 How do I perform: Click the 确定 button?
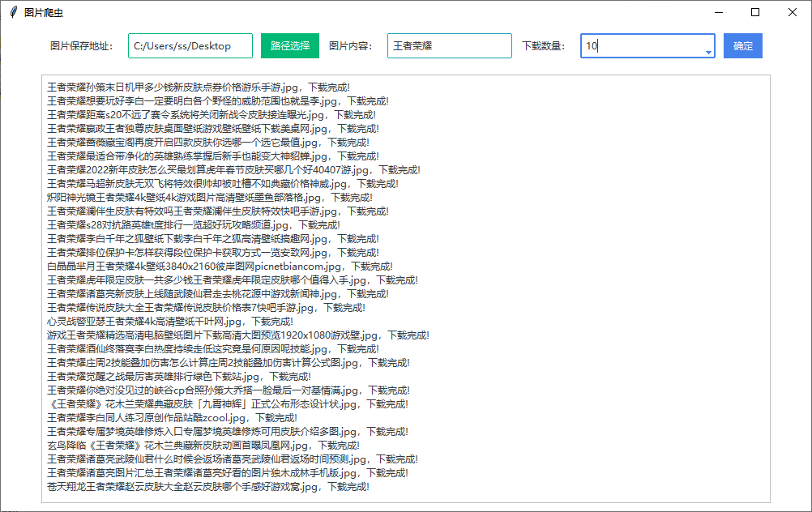pyautogui.click(x=742, y=46)
